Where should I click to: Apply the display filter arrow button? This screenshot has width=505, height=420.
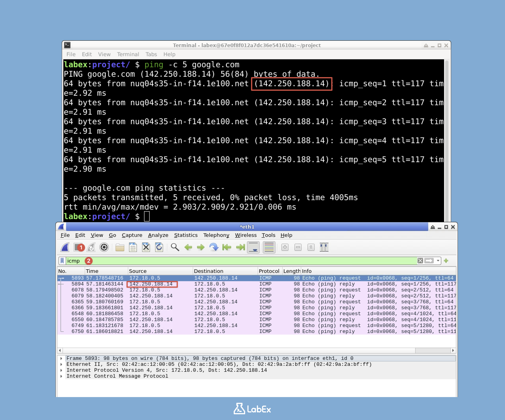(429, 261)
